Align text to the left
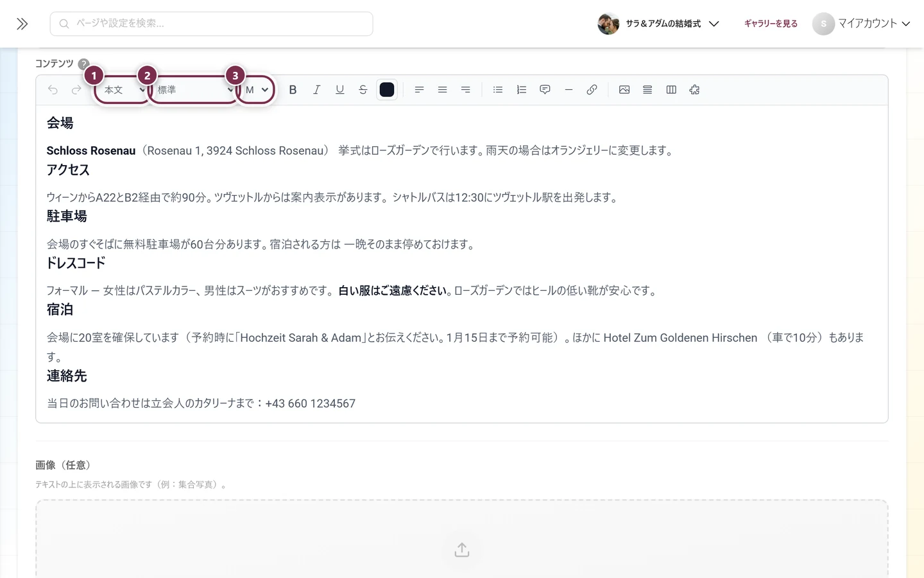 [x=419, y=90]
